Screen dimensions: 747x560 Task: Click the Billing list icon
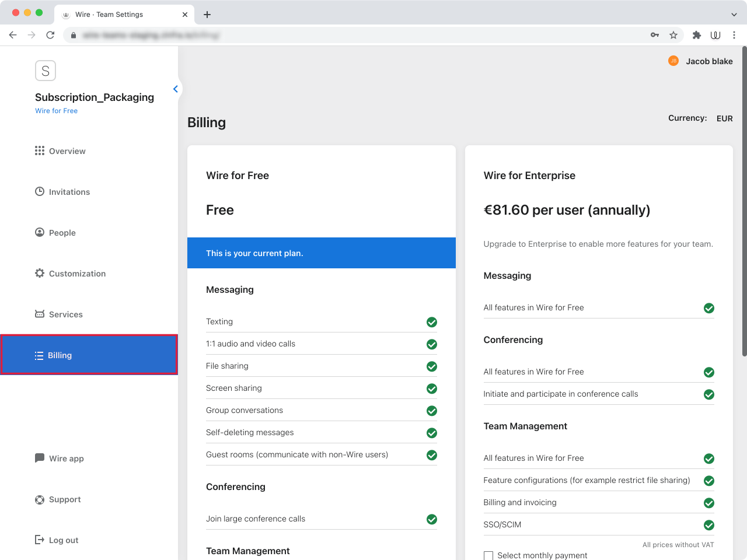(x=39, y=355)
